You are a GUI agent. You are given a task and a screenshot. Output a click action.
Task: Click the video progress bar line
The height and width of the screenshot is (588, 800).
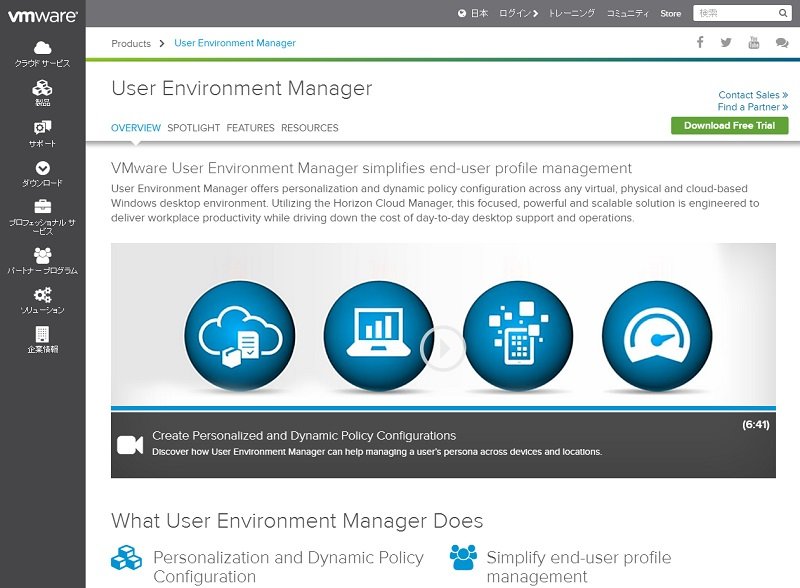pos(443,408)
